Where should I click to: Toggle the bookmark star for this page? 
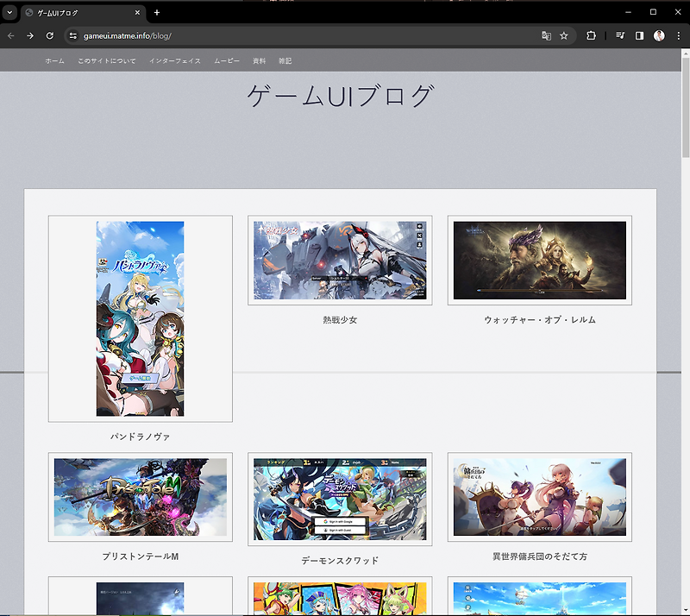pos(566,35)
